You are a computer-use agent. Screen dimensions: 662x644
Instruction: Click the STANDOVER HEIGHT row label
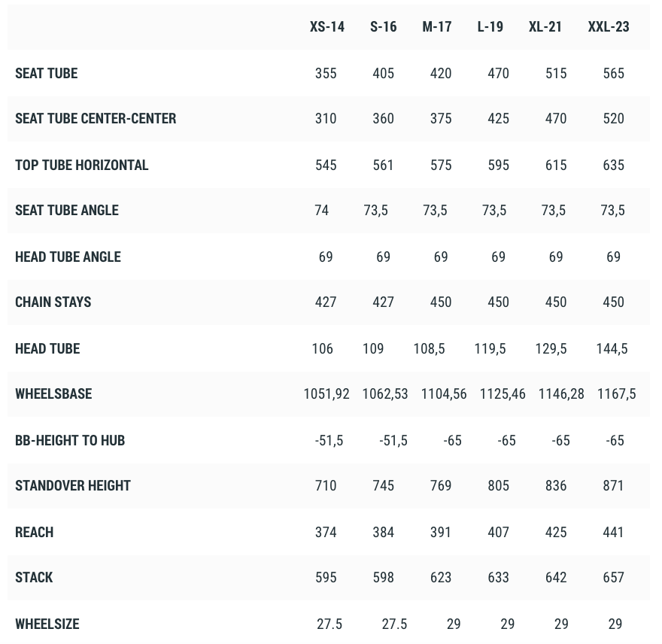[x=73, y=486]
